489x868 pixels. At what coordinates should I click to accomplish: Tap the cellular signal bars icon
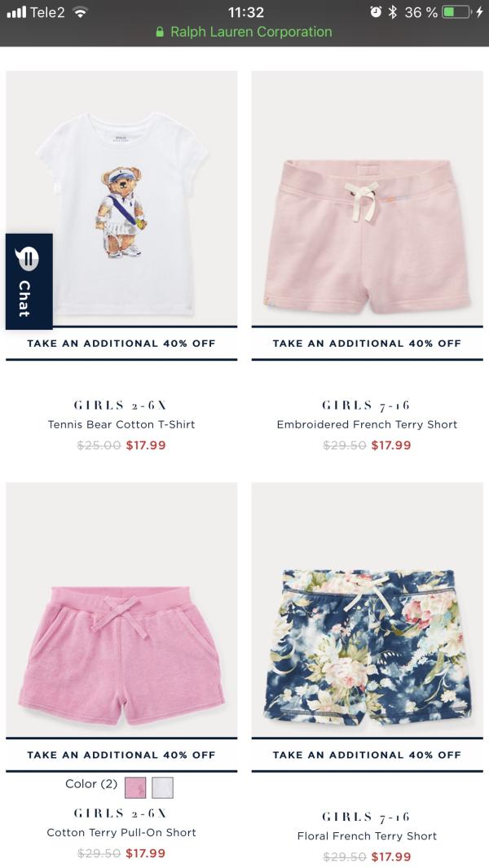16,11
